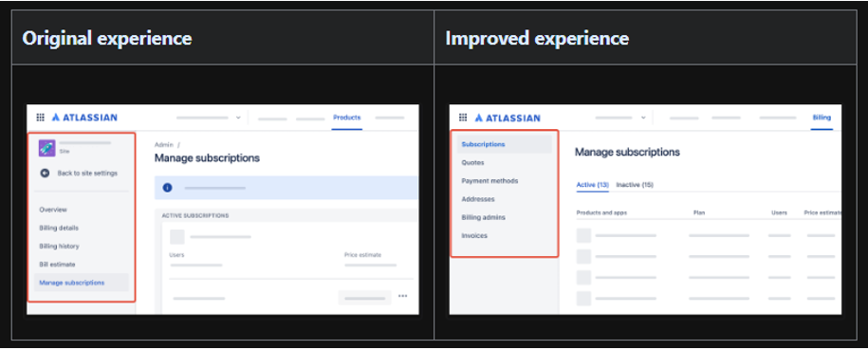868x350 pixels.
Task: Click Atlassian logo in Improved experience screenshot
Action: click(508, 118)
